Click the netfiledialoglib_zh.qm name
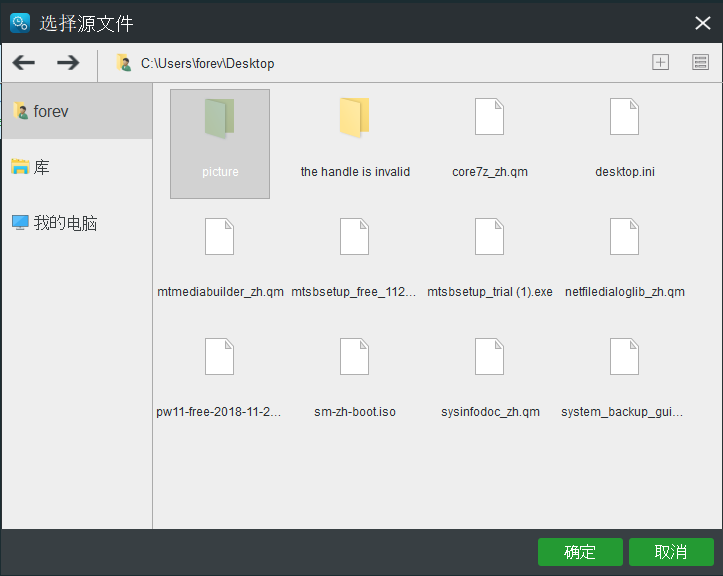 pyautogui.click(x=625, y=292)
